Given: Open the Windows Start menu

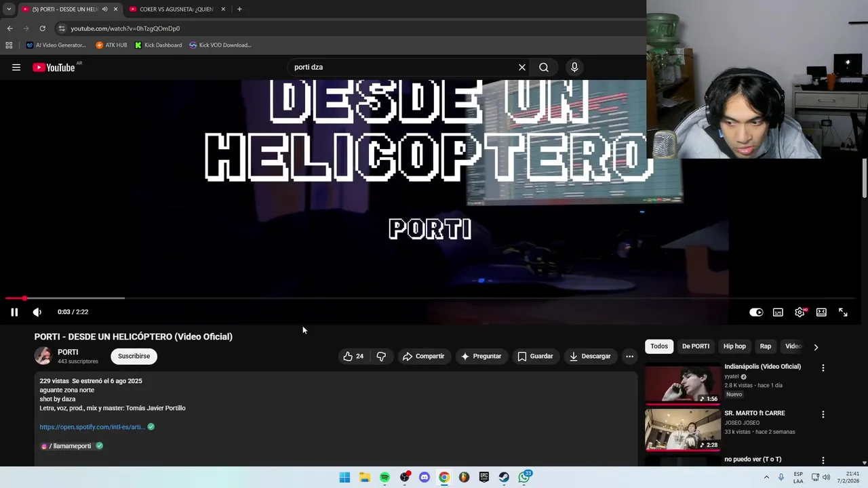Looking at the screenshot, I should 344,477.
